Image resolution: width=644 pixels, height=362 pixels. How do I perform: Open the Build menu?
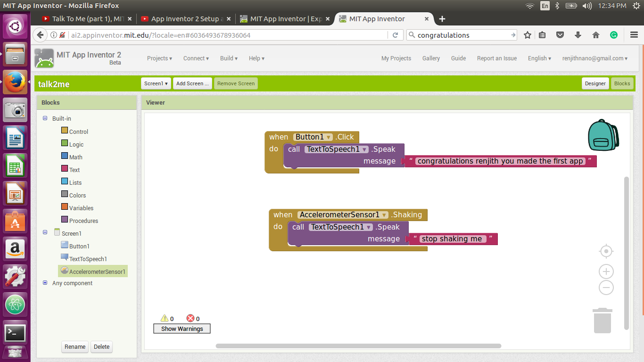[229, 58]
